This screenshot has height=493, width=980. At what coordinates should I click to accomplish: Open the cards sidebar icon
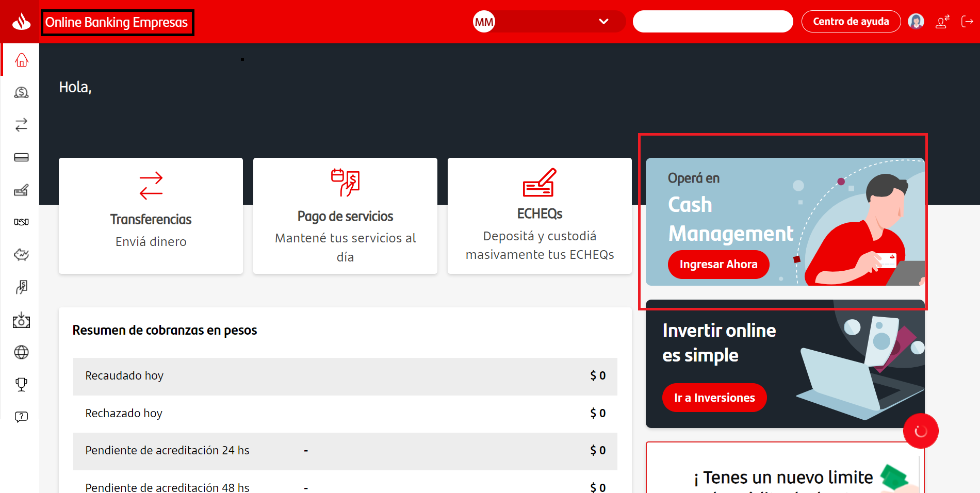click(21, 157)
